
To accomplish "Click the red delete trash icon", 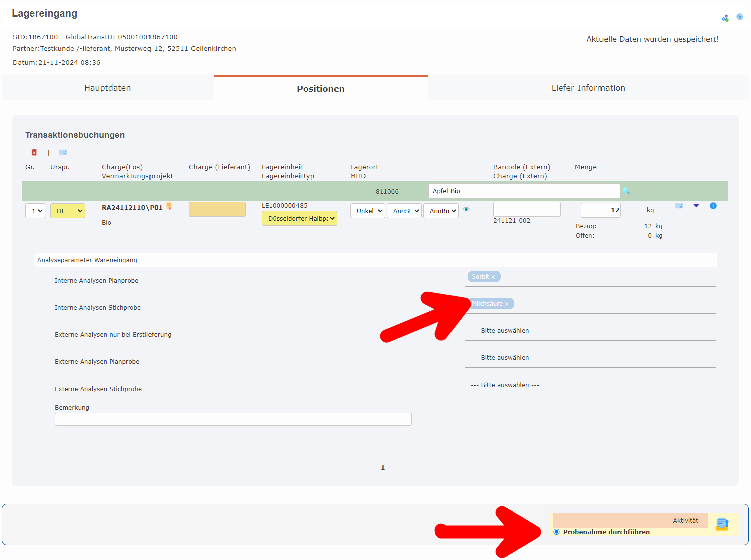I will (34, 152).
